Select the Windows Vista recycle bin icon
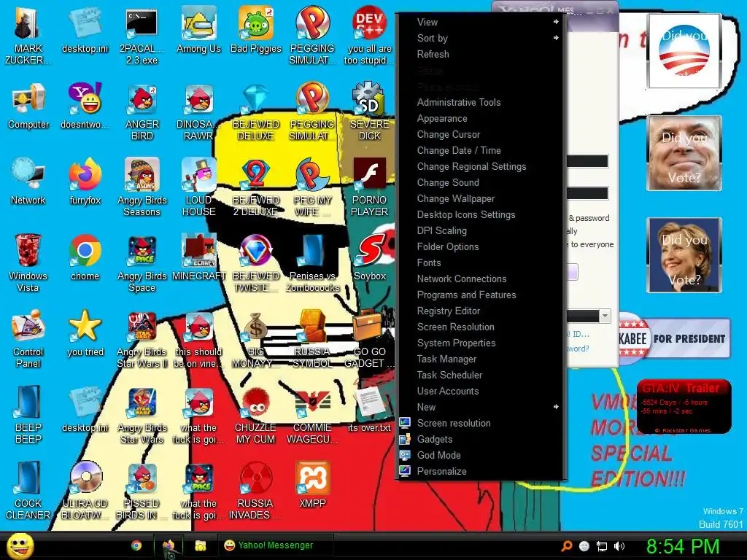The width and height of the screenshot is (747, 560). pos(28,262)
